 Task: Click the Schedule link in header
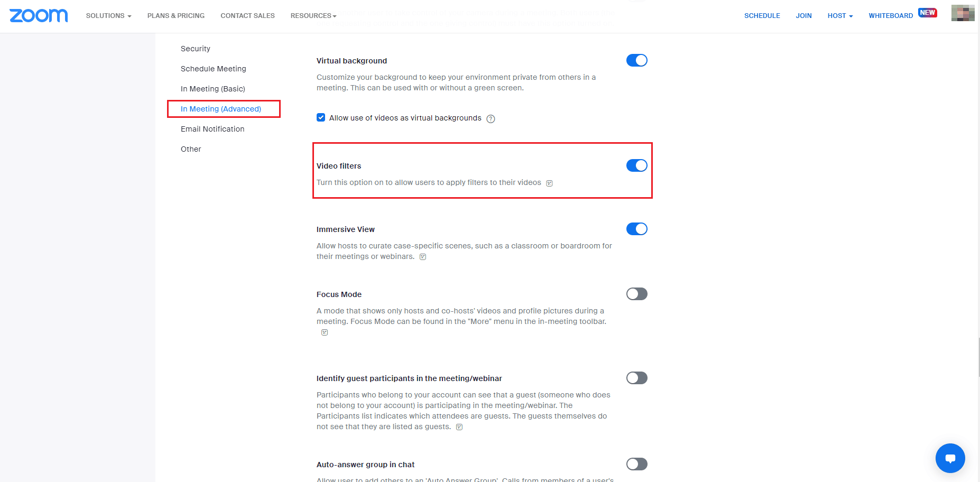click(x=762, y=16)
